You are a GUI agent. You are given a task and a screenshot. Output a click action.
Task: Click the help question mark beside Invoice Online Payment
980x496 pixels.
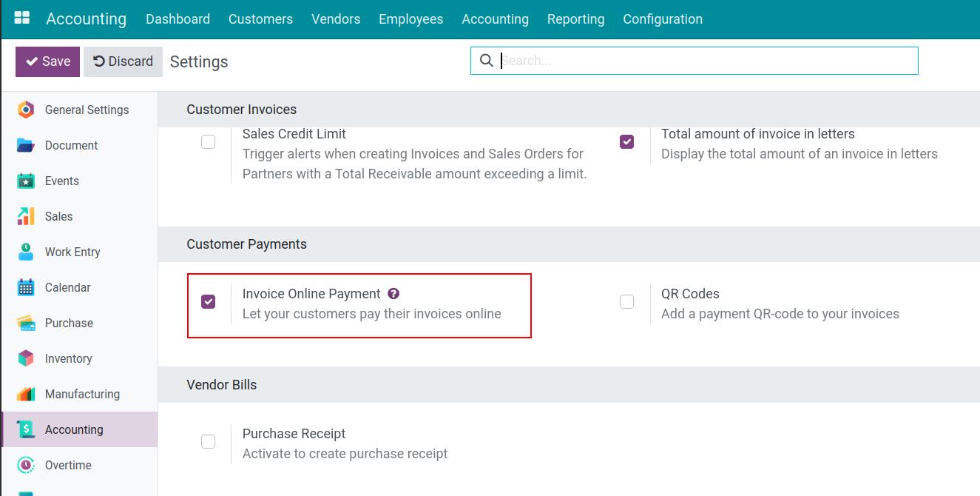393,294
